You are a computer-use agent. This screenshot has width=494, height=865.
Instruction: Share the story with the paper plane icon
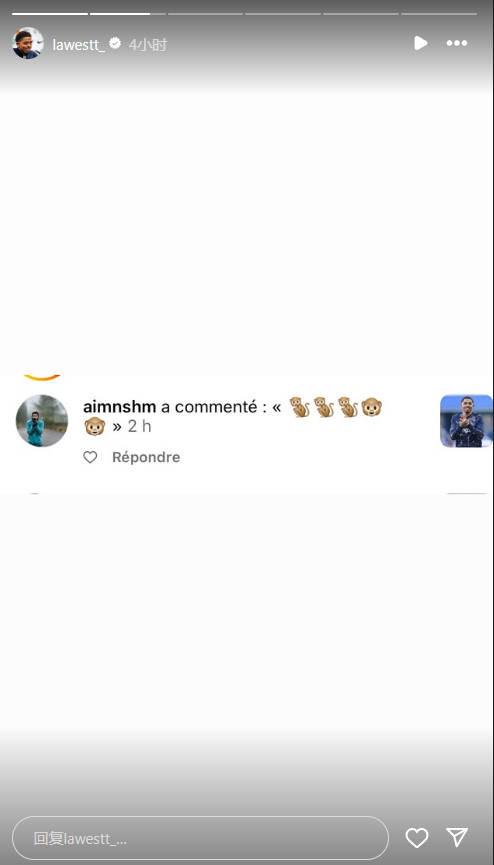pos(457,837)
